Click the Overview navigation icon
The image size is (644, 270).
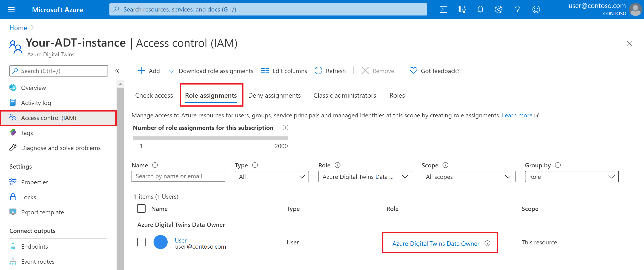pos(13,88)
